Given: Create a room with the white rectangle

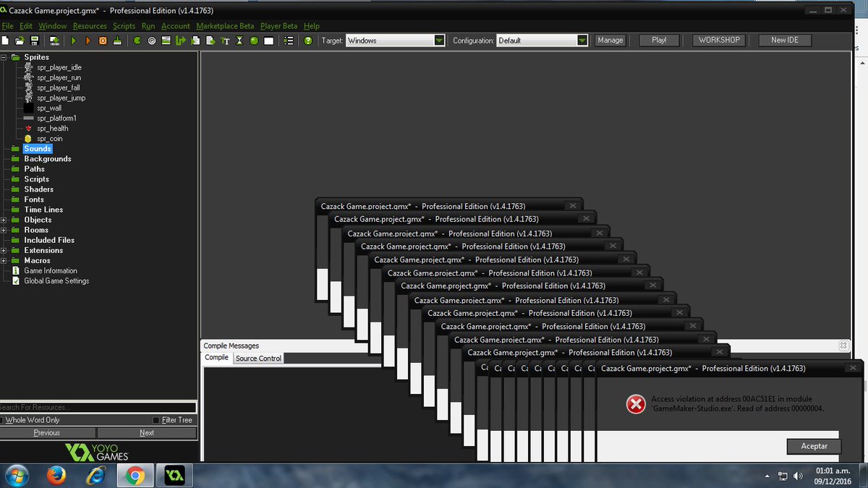Looking at the screenshot, I should [268, 40].
